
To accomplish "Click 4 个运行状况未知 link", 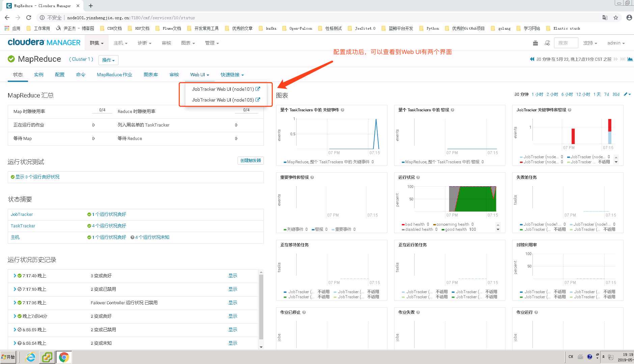I will (x=152, y=237).
